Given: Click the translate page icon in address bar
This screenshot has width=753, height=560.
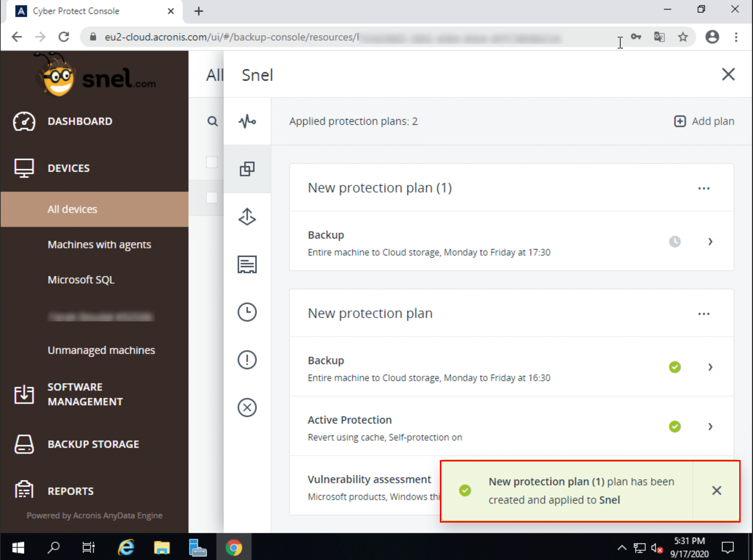Looking at the screenshot, I should pyautogui.click(x=659, y=37).
